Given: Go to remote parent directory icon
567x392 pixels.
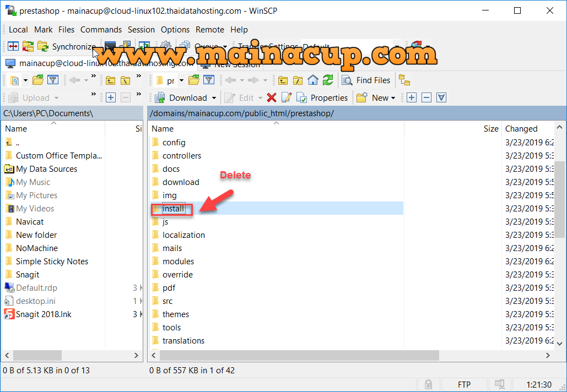Looking at the screenshot, I should pos(283,80).
